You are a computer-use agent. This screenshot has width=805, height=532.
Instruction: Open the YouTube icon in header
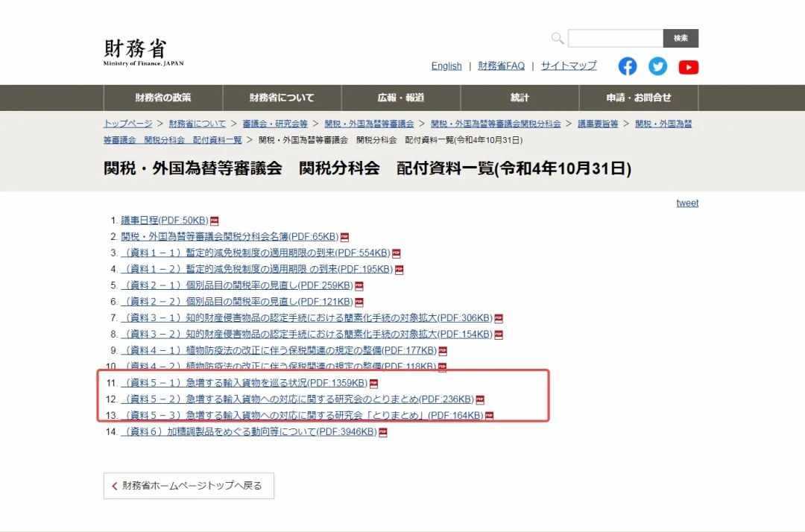[x=688, y=67]
